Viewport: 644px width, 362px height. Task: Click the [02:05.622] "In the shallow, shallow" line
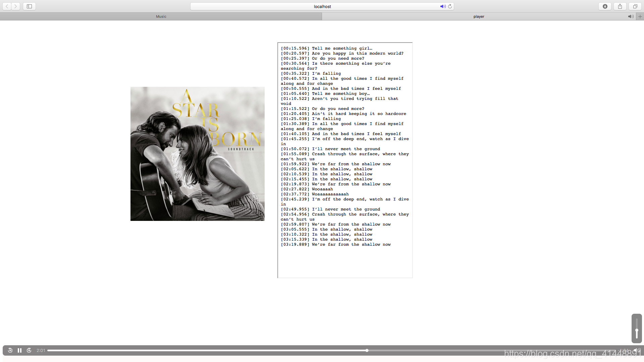point(326,169)
